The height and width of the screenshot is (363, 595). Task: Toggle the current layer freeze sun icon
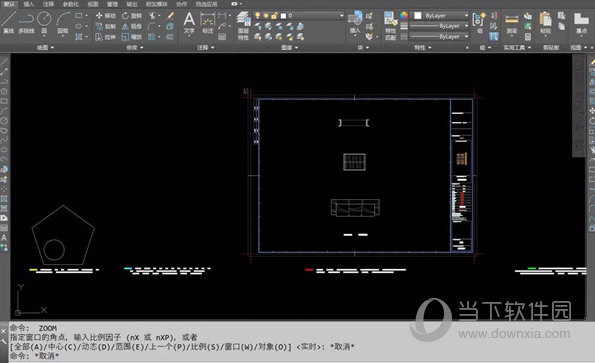[x=266, y=16]
